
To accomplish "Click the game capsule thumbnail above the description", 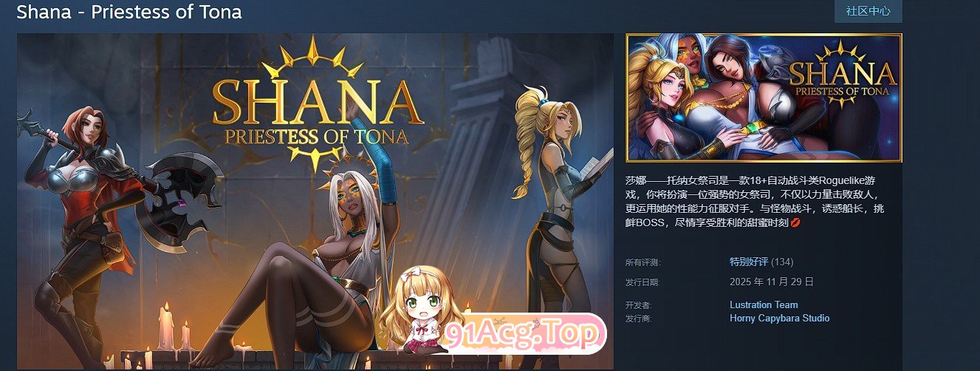I will tap(764, 98).
